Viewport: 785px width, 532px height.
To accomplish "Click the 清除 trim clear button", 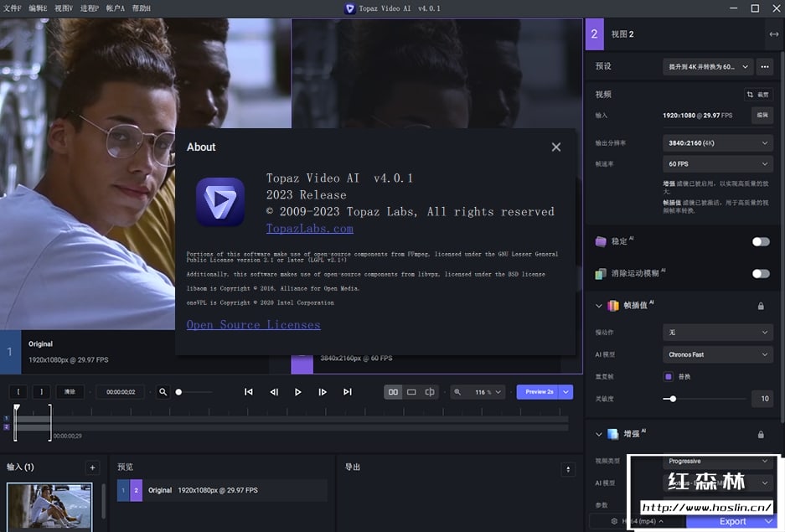I will tap(70, 392).
